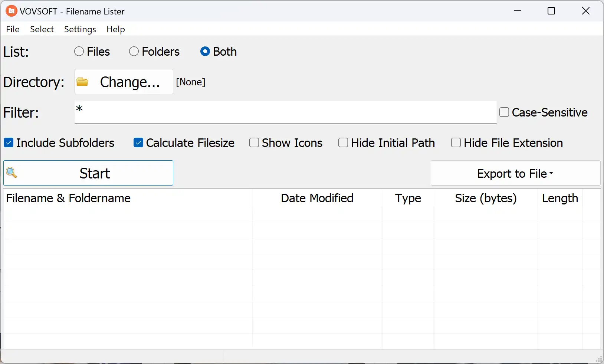The height and width of the screenshot is (364, 604).
Task: Sort by Size (bytes) column header
Action: click(x=486, y=198)
